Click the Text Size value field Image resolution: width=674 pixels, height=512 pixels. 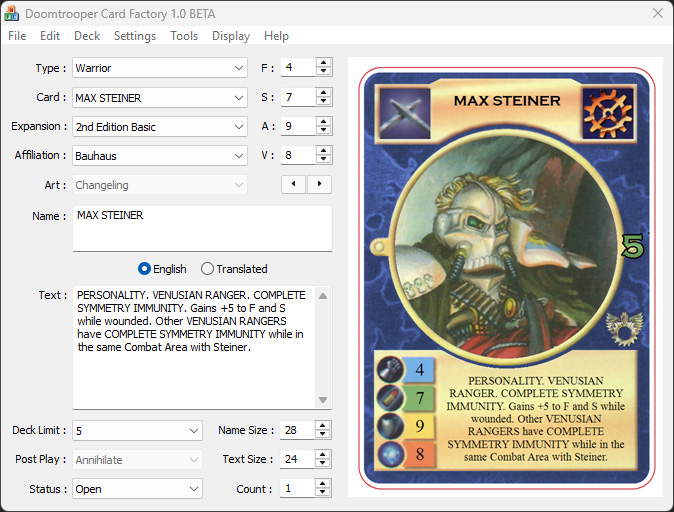(297, 459)
